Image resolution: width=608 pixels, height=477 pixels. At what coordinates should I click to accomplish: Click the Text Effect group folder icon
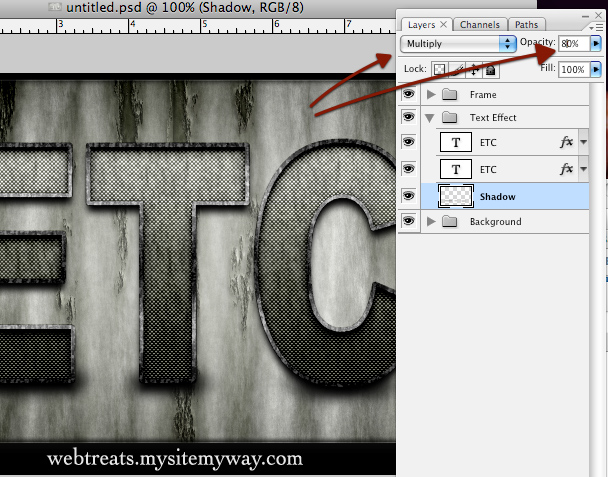pyautogui.click(x=449, y=117)
